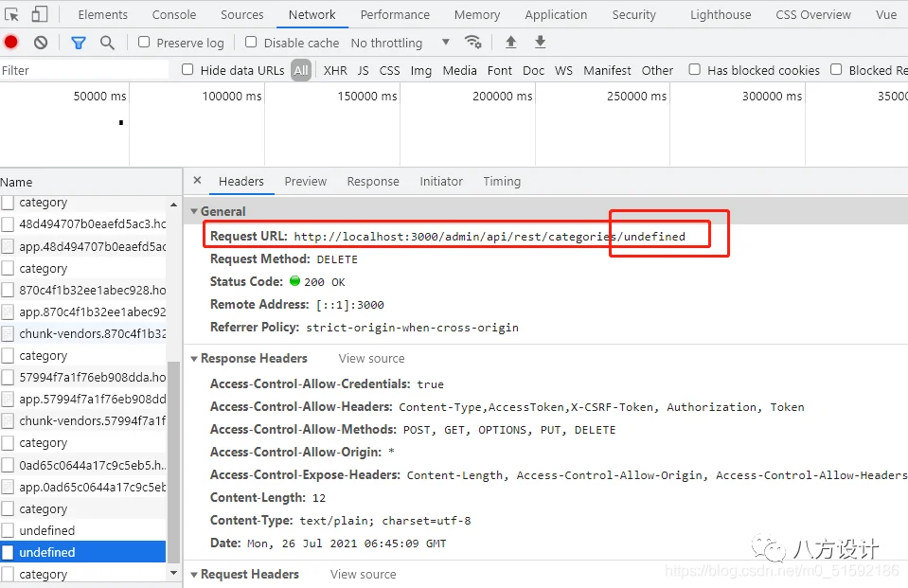This screenshot has height=588, width=908.
Task: Select the chunk-vendors.870c4f1b32 request
Action: coord(83,333)
